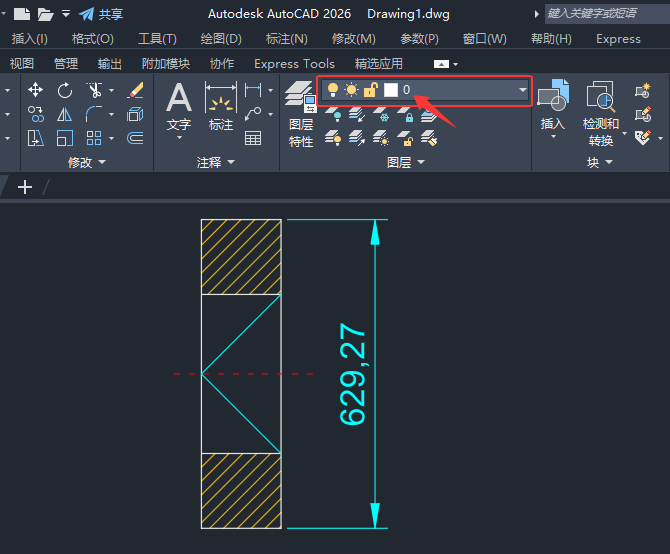Viewport: 670px width, 554px height.
Task: Click the Open folder icon
Action: pos(45,15)
